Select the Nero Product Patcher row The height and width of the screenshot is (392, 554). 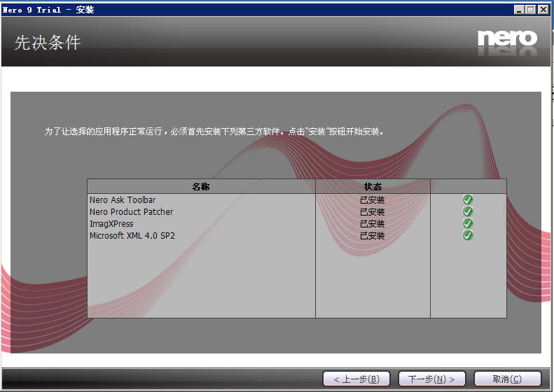click(297, 212)
